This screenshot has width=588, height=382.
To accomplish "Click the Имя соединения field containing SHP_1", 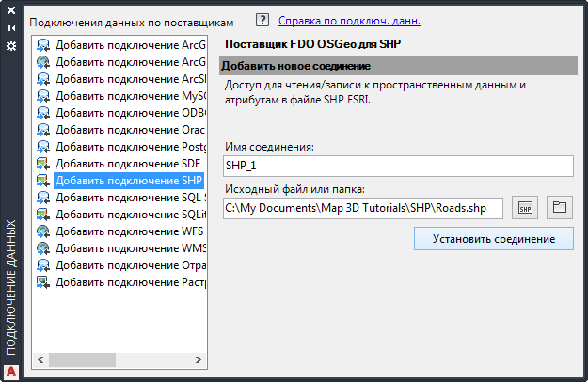I will [x=398, y=166].
